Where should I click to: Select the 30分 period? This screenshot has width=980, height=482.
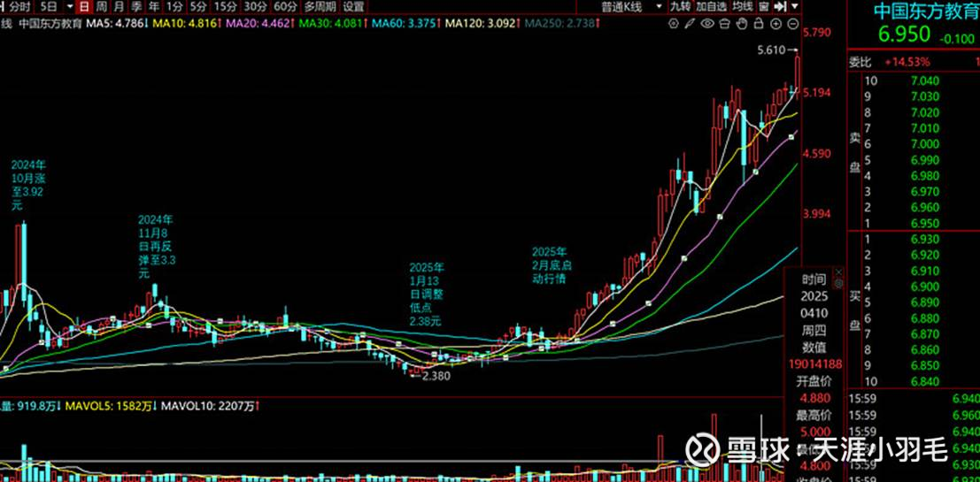[256, 7]
